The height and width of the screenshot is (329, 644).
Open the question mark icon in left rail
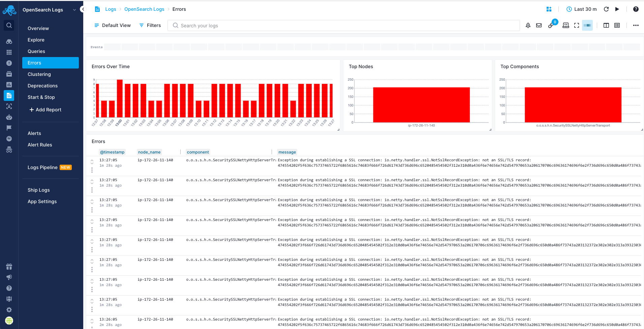[9, 288]
